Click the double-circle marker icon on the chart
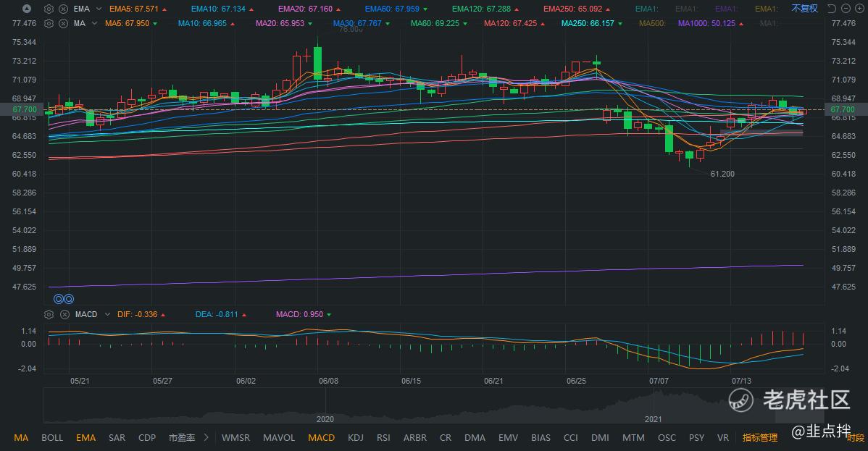Image resolution: width=868 pixels, height=451 pixels. pos(64,299)
